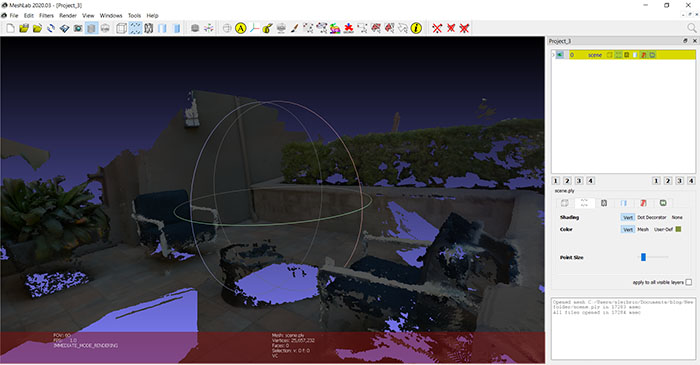This screenshot has width=700, height=365.
Task: Float the Project_3 dock panel
Action: tap(685, 41)
